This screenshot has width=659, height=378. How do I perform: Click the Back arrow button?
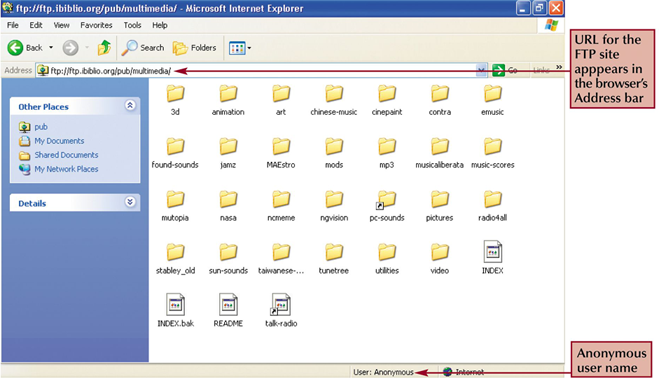[15, 48]
